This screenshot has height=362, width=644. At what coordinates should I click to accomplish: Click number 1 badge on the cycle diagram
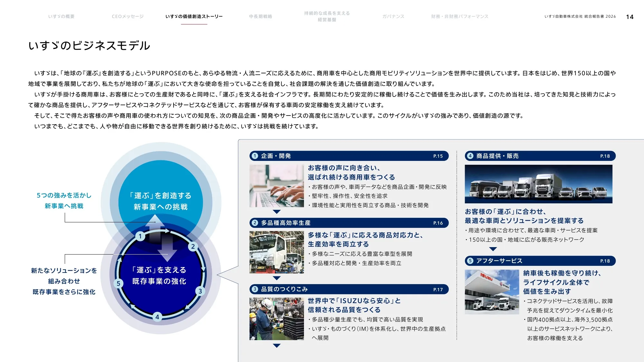tap(140, 237)
